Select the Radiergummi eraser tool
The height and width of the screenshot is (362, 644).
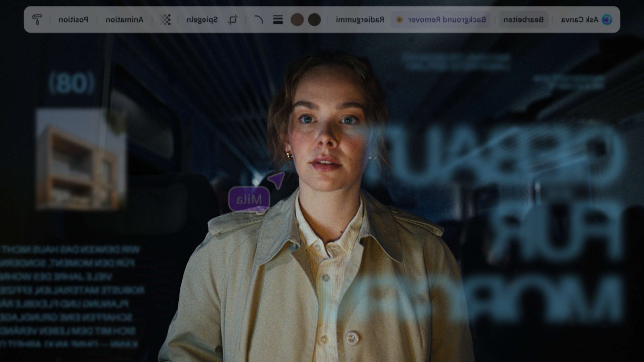(x=360, y=19)
